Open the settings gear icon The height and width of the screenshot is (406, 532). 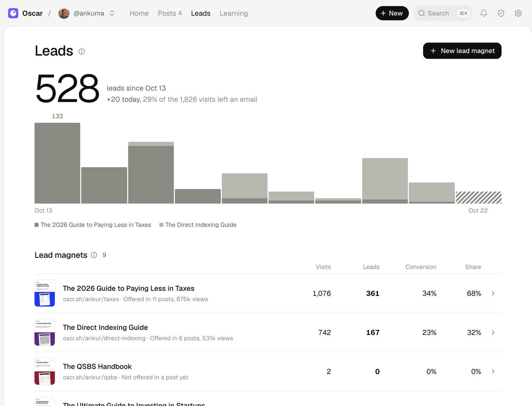pos(518,13)
